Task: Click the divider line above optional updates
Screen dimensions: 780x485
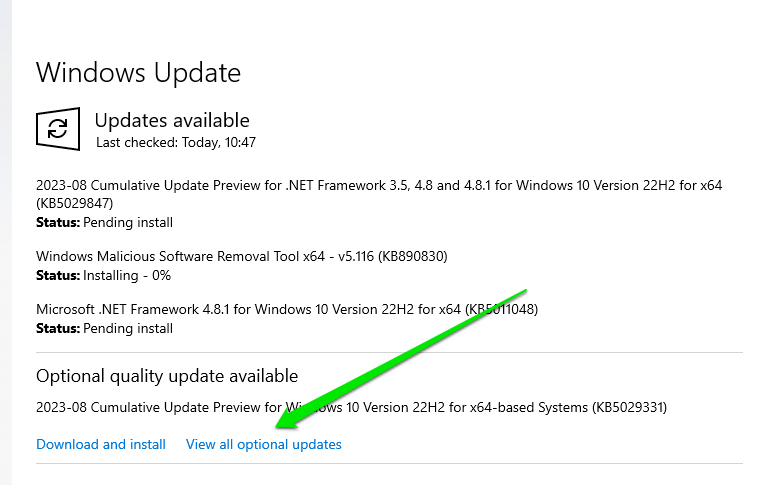Action: pos(389,353)
